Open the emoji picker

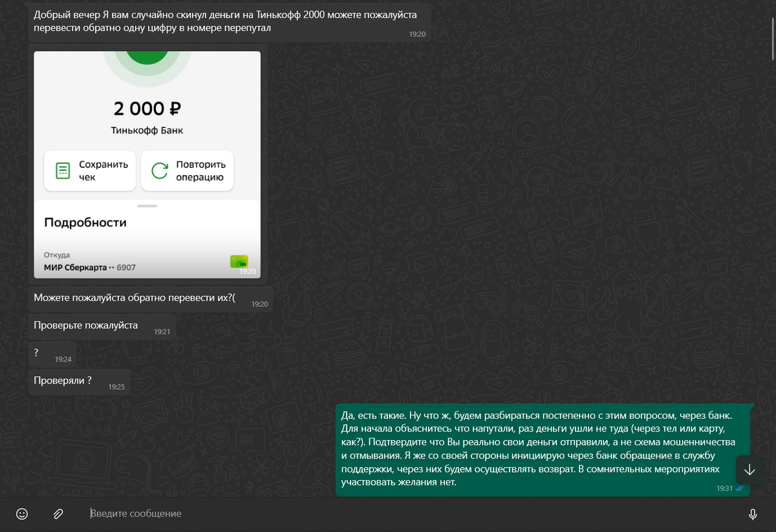(22, 514)
